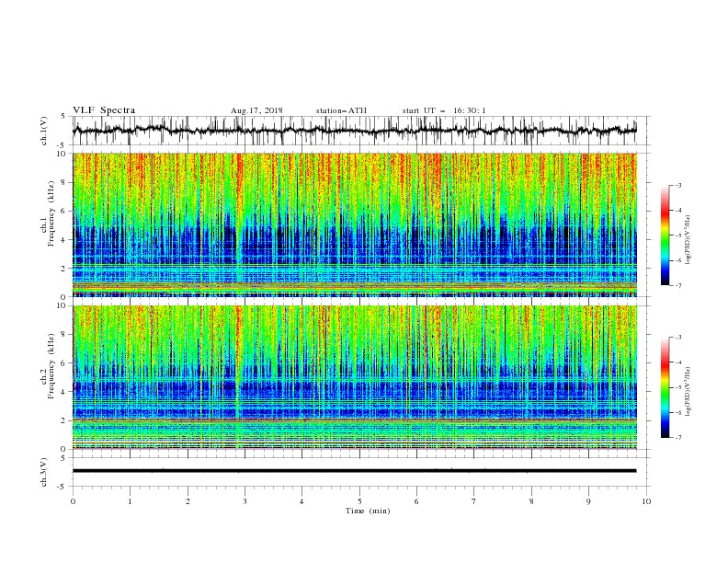Click the "-3" tick on ch.1 colorbar
Viewport: 728px width, 563px height.
pos(678,185)
